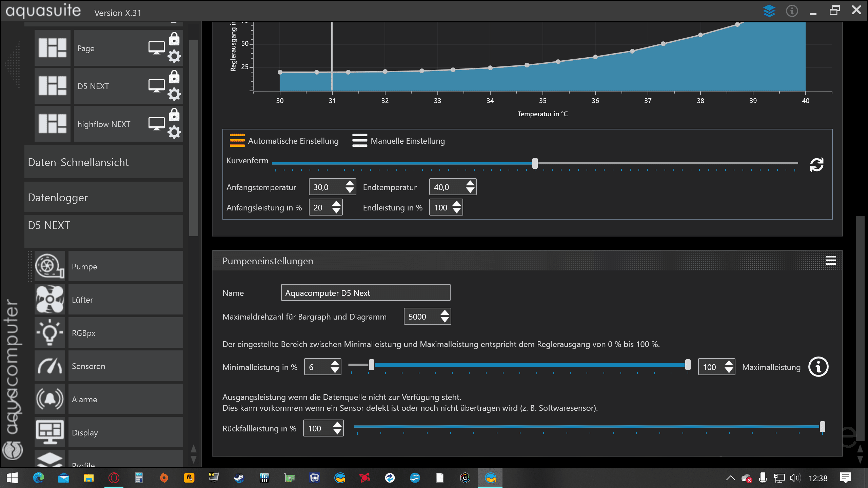Viewport: 868px width, 488px height.
Task: Decrease Rückfallleistung in % value
Action: 337,432
